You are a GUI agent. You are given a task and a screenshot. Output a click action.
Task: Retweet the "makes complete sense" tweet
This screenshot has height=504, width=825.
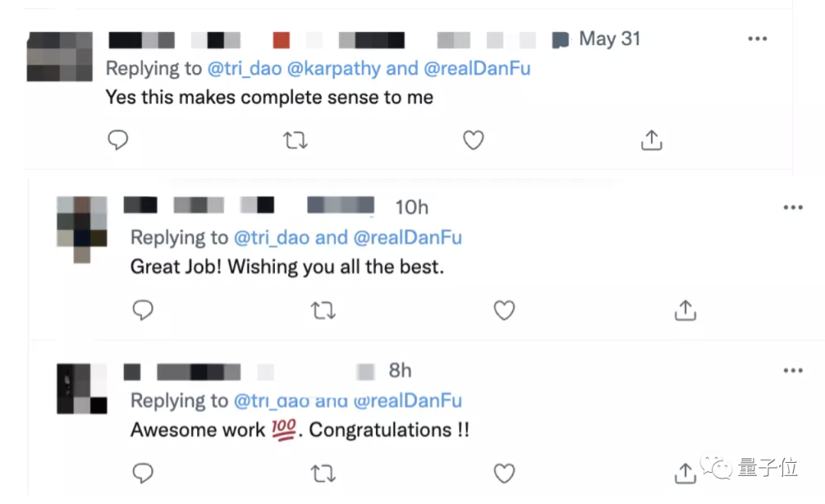tap(296, 140)
